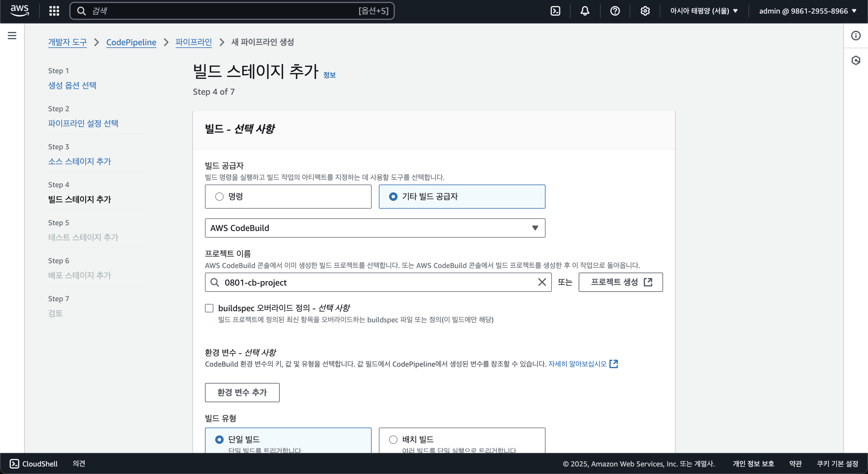Image resolution: width=868 pixels, height=474 pixels.
Task: Expand the hamburger side navigation
Action: [x=12, y=35]
